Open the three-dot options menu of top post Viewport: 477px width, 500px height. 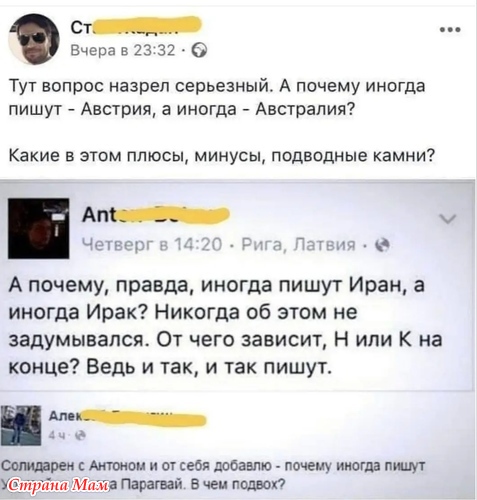click(x=450, y=30)
